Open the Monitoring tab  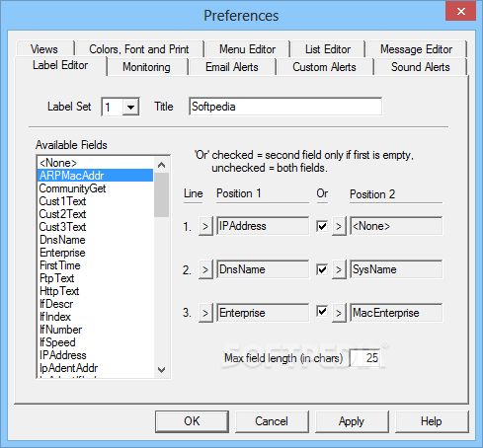pyautogui.click(x=146, y=67)
